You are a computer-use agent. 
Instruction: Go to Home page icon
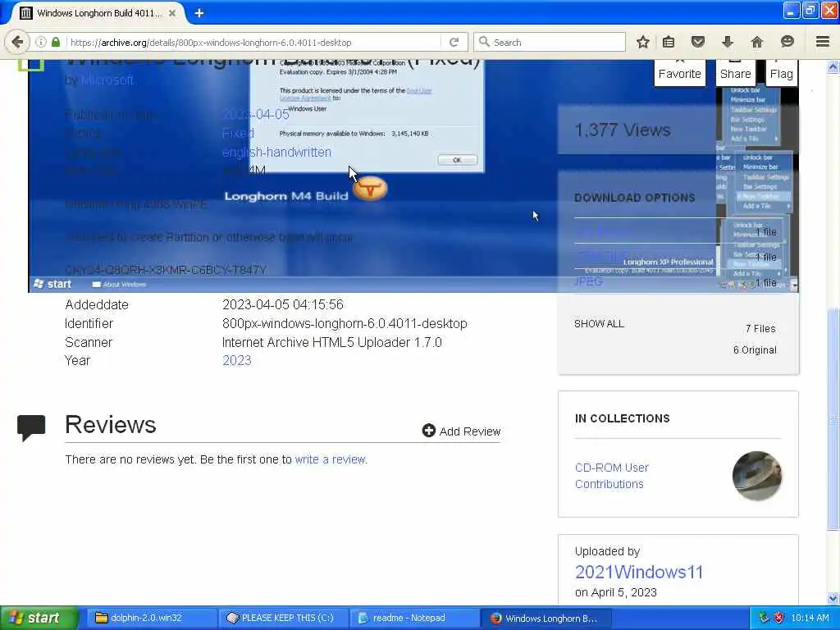pos(756,42)
